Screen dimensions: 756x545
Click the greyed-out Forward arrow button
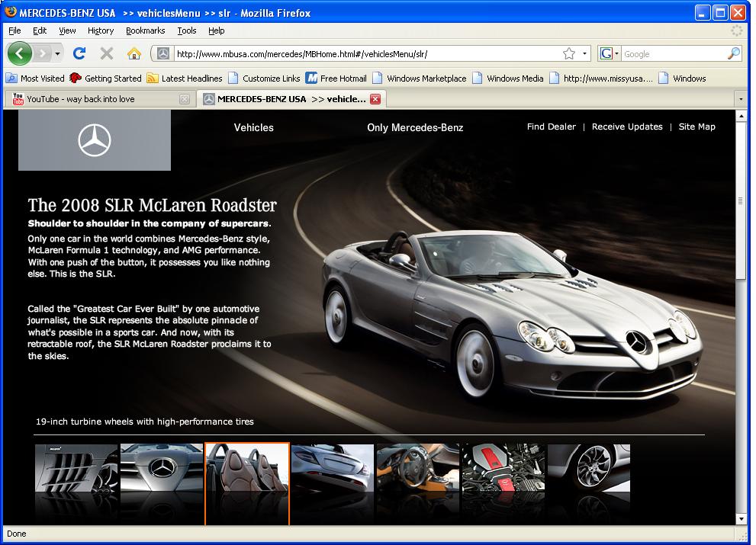point(43,53)
